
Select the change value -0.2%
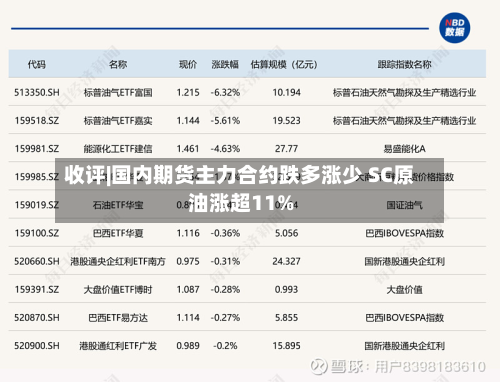click(225, 346)
